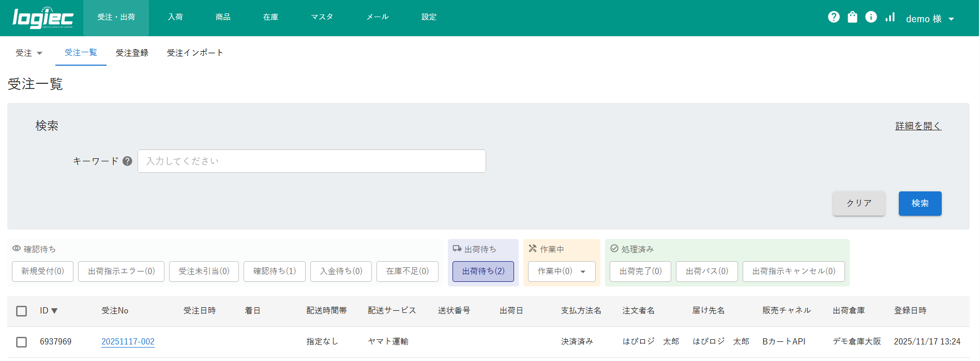Screen dimensions: 980x361
Task: Click the キーワード search input field
Action: click(311, 161)
